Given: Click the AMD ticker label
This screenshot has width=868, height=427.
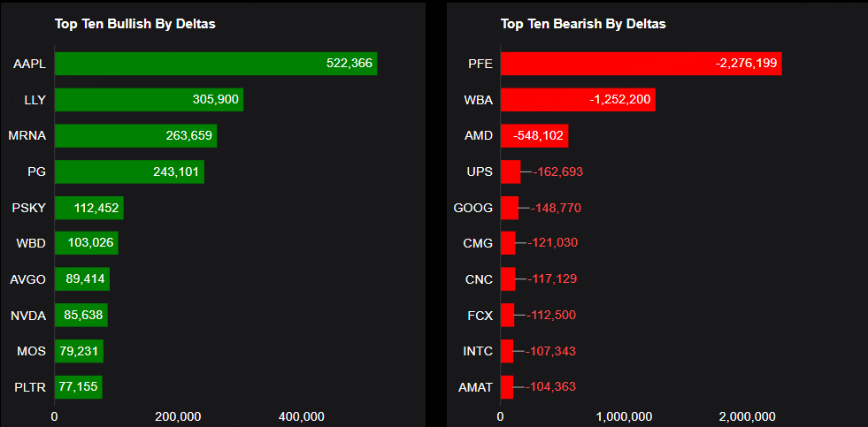Looking at the screenshot, I should (x=479, y=136).
